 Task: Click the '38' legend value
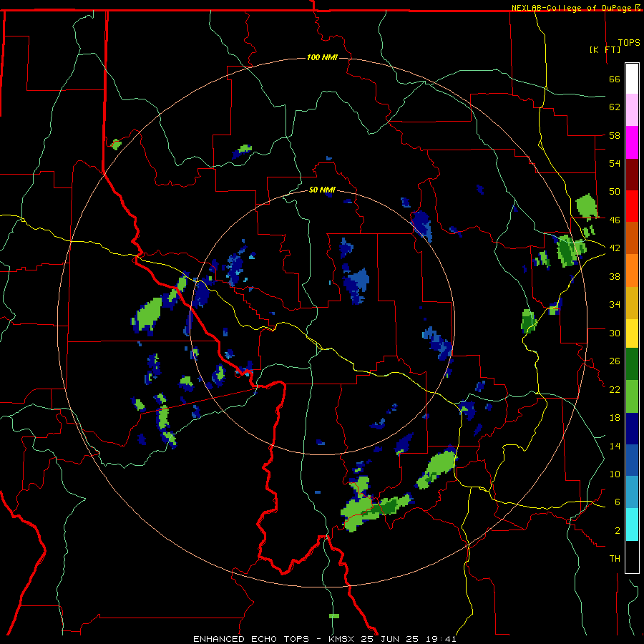pyautogui.click(x=615, y=276)
